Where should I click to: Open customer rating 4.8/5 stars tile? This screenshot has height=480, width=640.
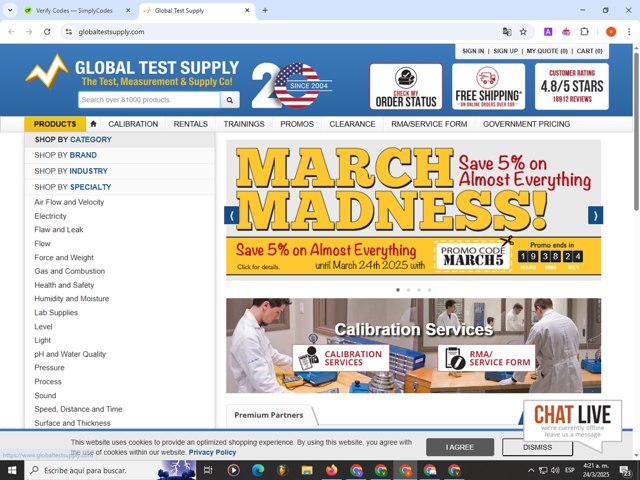(x=572, y=86)
